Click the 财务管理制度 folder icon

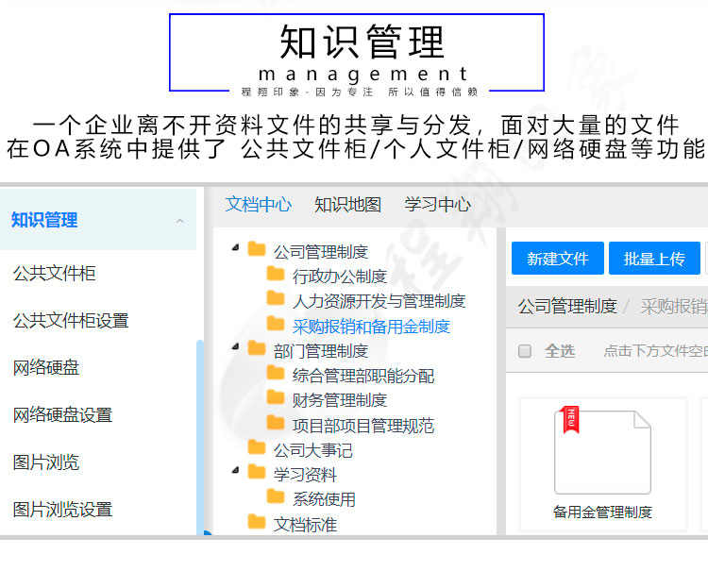[276, 397]
